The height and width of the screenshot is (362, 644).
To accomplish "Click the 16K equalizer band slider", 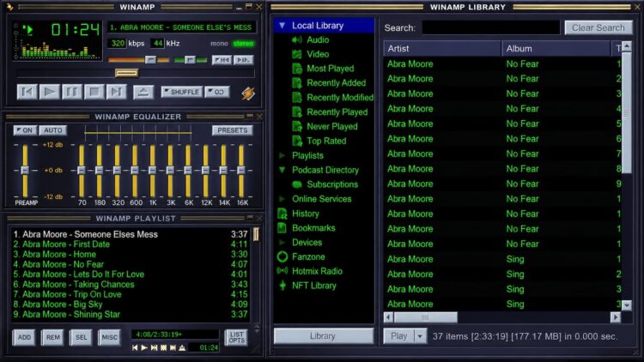I will [x=241, y=170].
